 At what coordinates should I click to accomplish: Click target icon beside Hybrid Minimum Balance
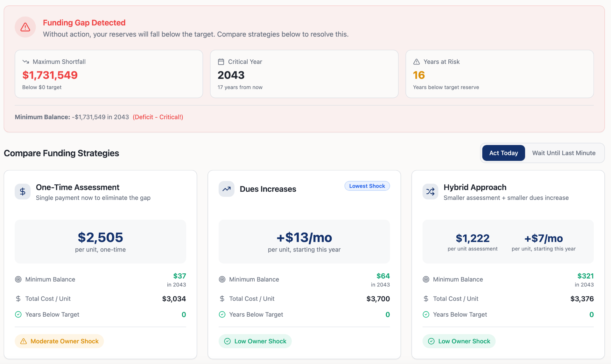tap(426, 279)
